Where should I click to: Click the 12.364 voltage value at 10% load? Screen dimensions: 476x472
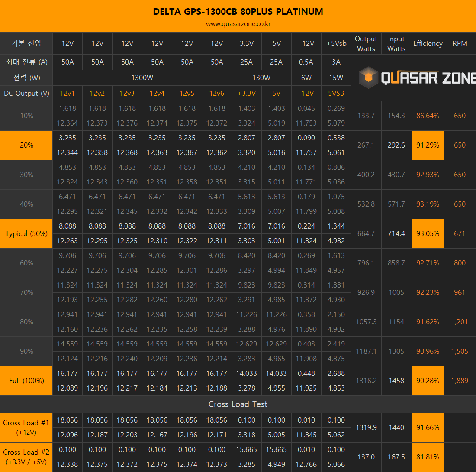[68, 123]
